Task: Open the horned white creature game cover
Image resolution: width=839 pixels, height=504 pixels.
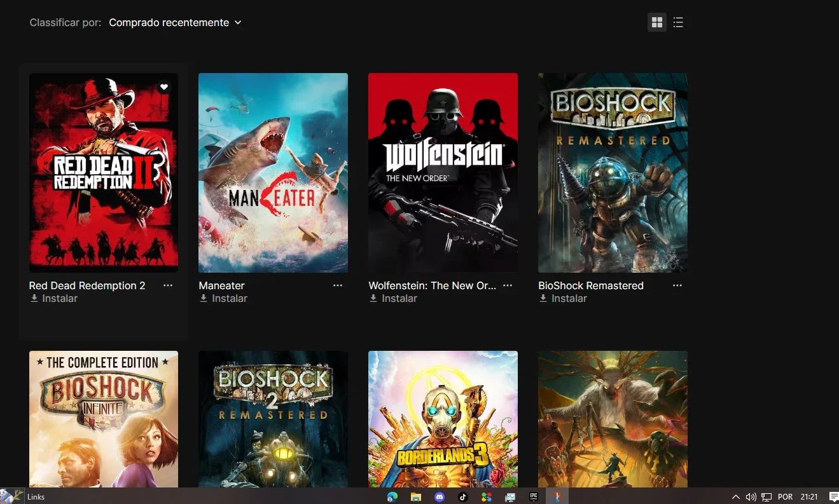Action: coord(613,419)
